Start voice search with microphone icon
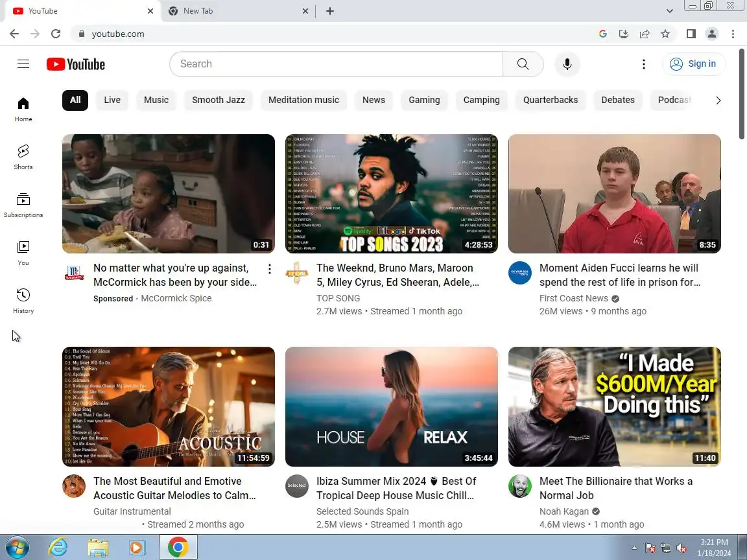Viewport: 747px width, 560px height. 567,64
